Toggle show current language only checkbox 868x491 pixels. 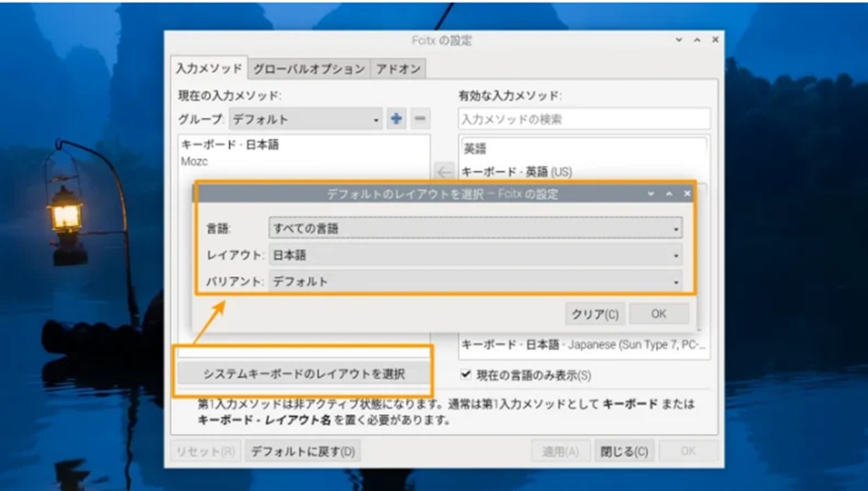(466, 374)
